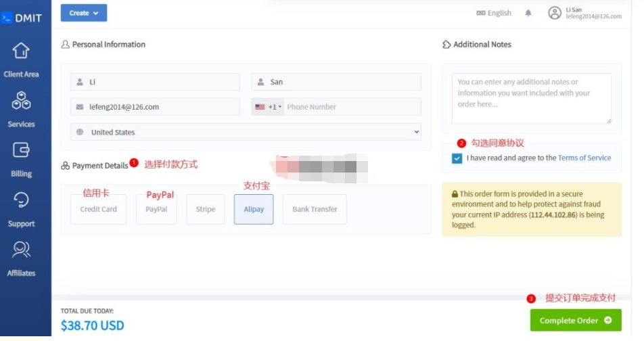Open the Billing wallet icon

[x=21, y=151]
